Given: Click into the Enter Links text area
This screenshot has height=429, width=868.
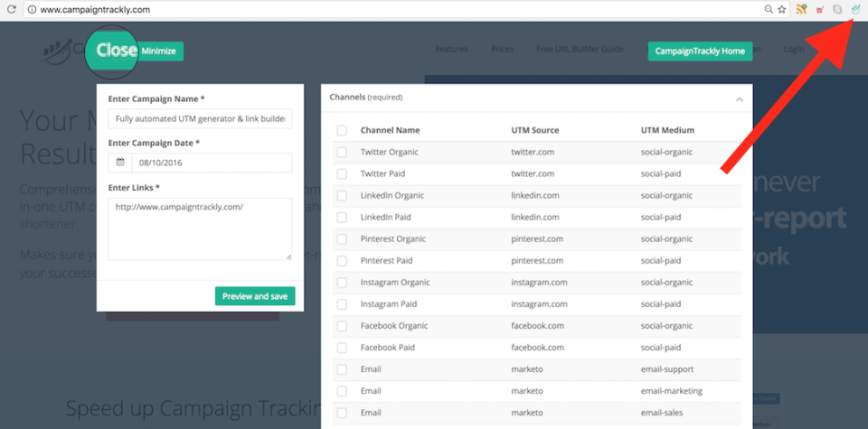Looking at the screenshot, I should click(x=201, y=228).
